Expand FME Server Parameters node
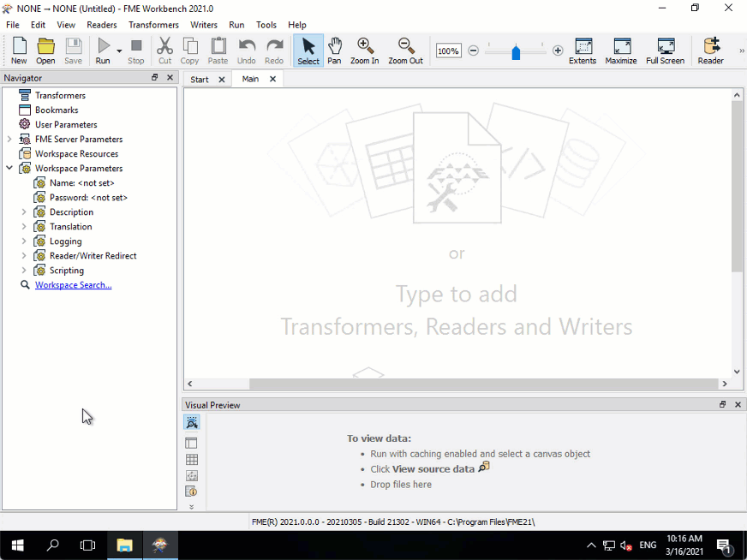 (9, 139)
